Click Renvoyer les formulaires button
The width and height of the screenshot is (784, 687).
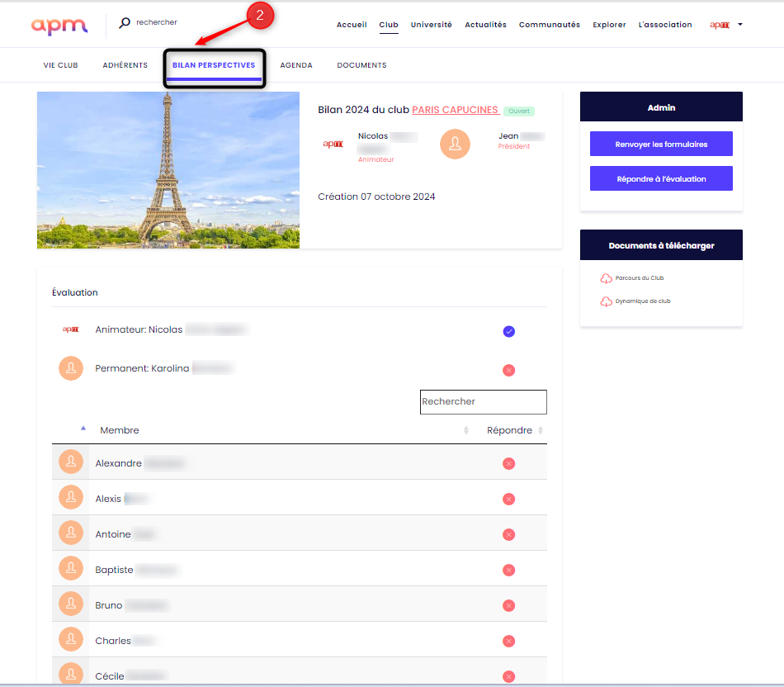661,145
